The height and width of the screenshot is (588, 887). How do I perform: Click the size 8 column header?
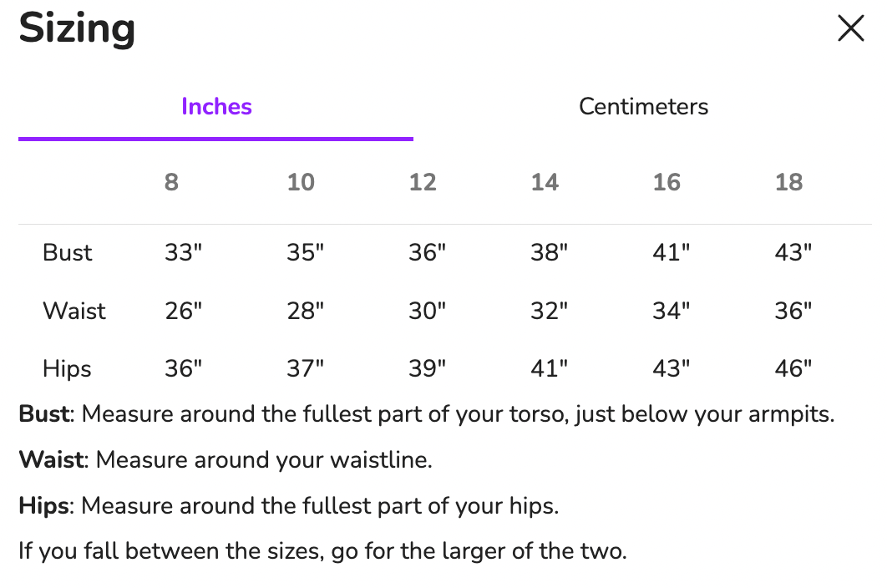(171, 182)
